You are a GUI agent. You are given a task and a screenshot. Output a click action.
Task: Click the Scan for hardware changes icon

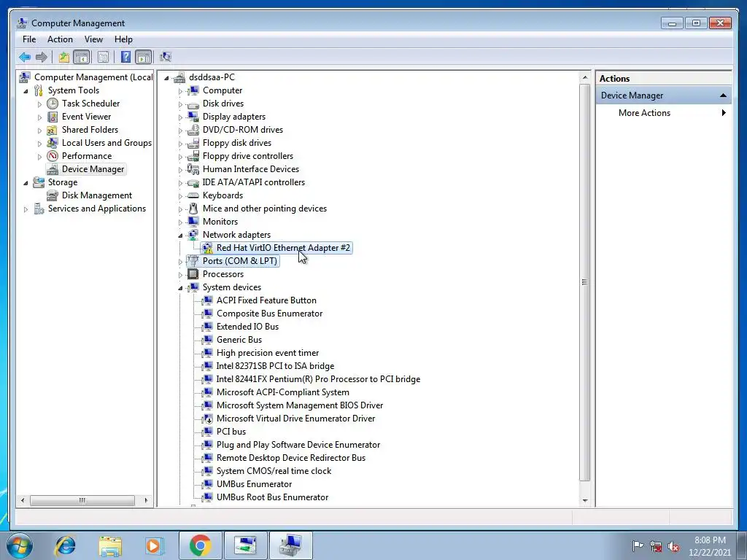click(x=166, y=57)
